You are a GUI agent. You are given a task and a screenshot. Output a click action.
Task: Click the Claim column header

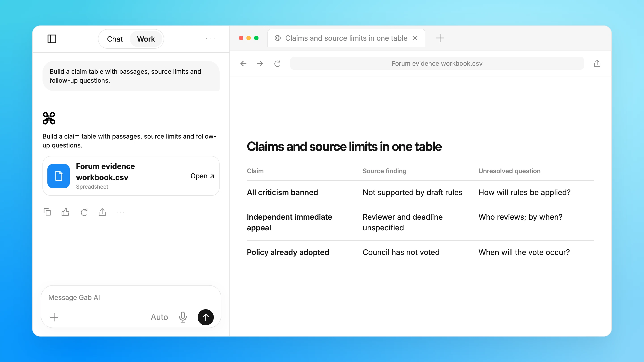[255, 171]
